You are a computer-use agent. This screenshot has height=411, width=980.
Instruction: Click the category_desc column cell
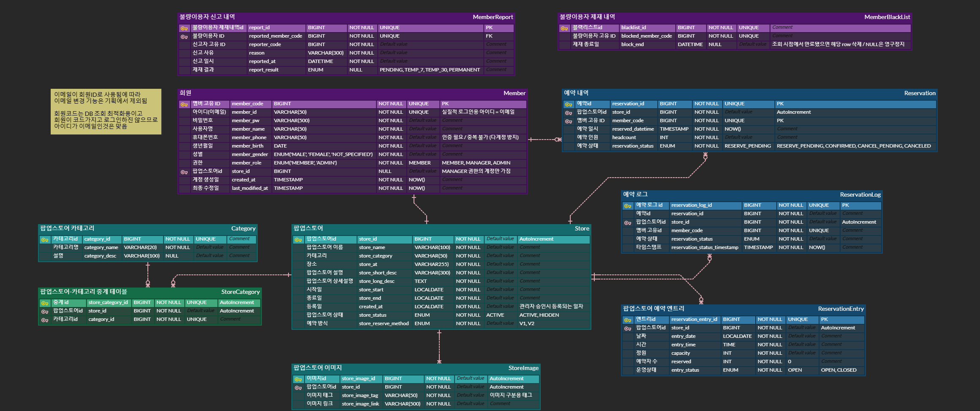tap(102, 256)
